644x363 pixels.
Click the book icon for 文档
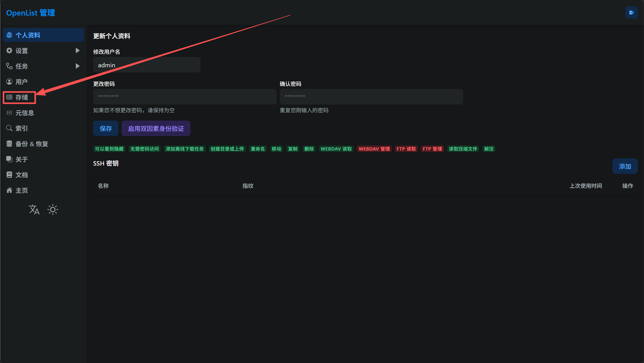pos(9,175)
